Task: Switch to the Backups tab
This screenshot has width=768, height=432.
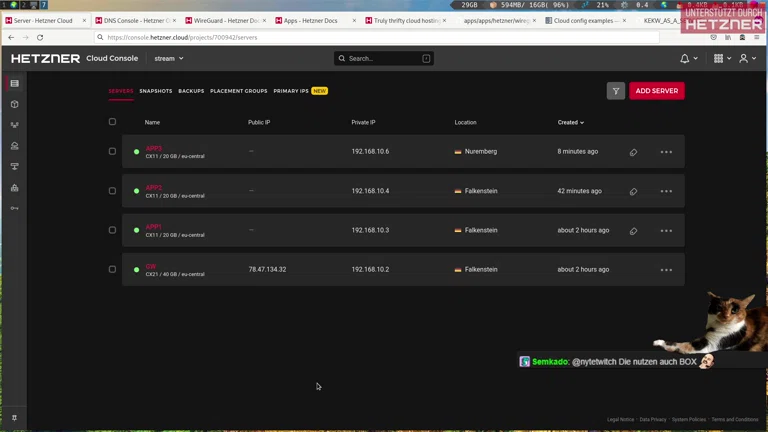Action: [191, 91]
